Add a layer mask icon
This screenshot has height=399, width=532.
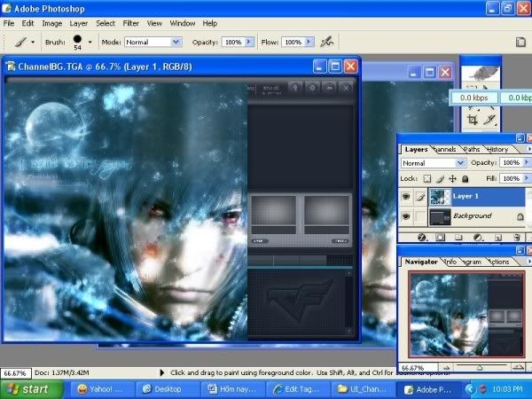coord(440,237)
